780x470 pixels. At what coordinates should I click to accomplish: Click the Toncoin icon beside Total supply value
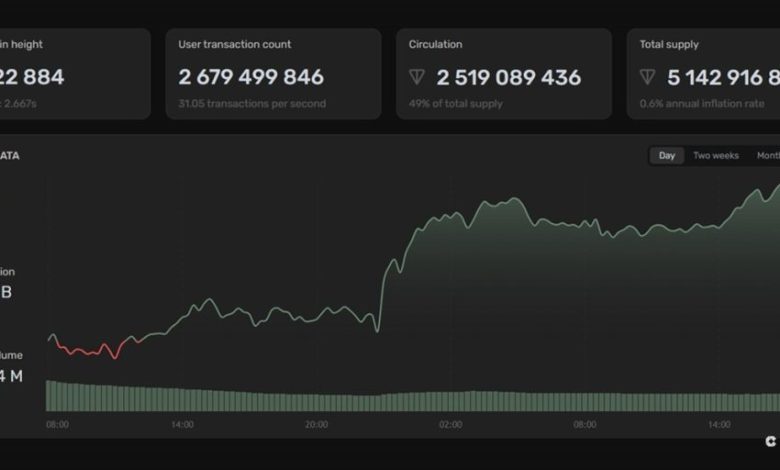click(x=649, y=78)
